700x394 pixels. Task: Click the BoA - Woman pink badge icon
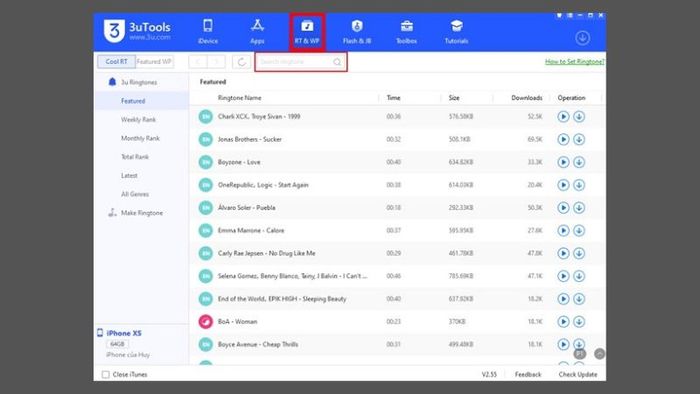pyautogui.click(x=205, y=321)
